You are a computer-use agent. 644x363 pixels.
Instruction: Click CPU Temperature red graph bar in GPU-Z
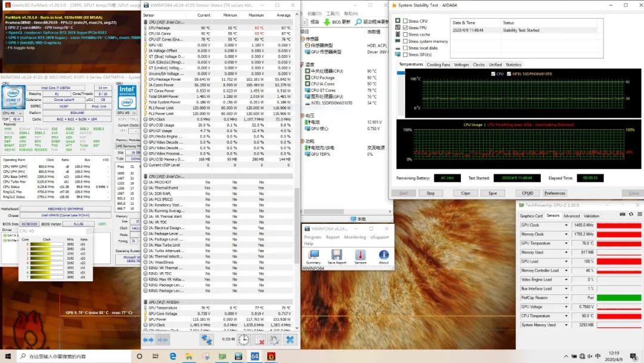click(618, 316)
